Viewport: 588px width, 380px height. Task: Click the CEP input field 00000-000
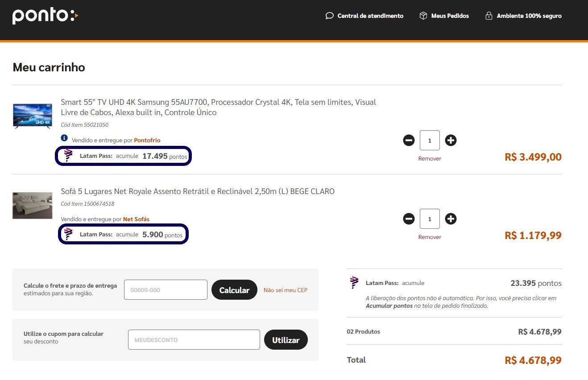[166, 290]
